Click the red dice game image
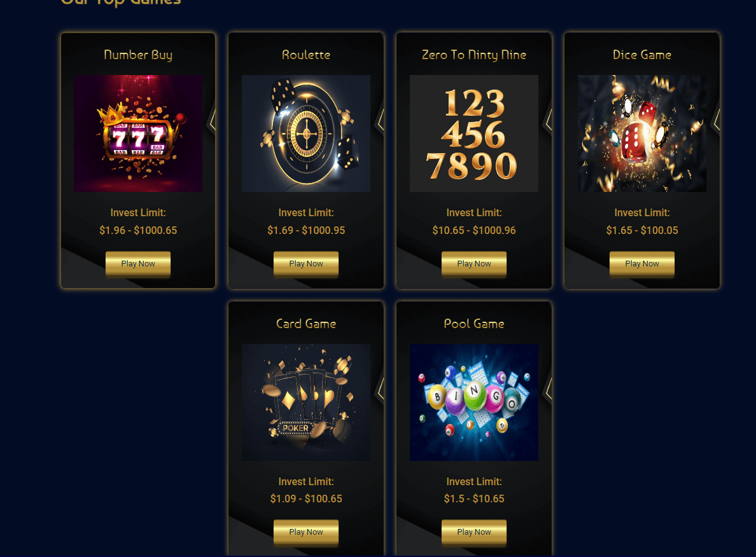Image resolution: width=756 pixels, height=557 pixels. [x=641, y=134]
